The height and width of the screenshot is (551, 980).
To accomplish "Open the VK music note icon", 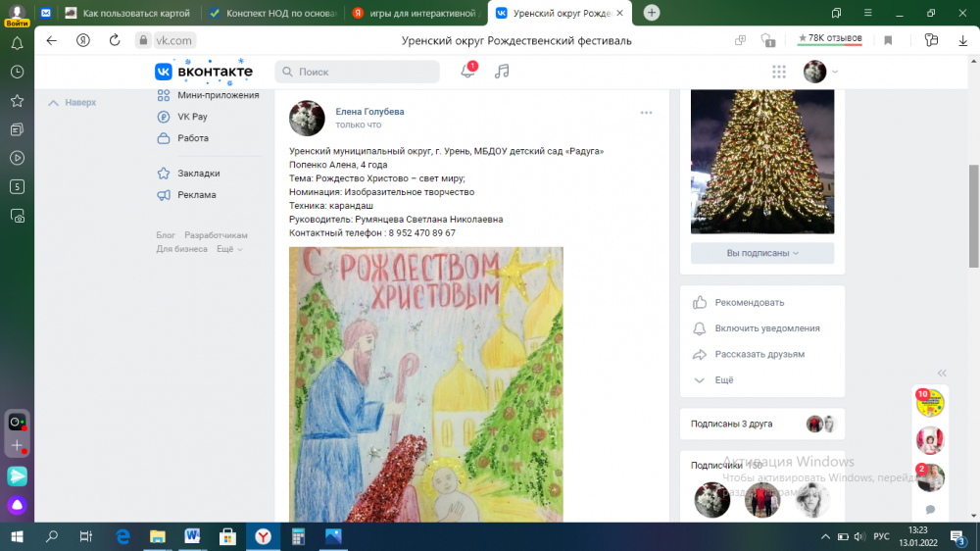I will pyautogui.click(x=501, y=72).
